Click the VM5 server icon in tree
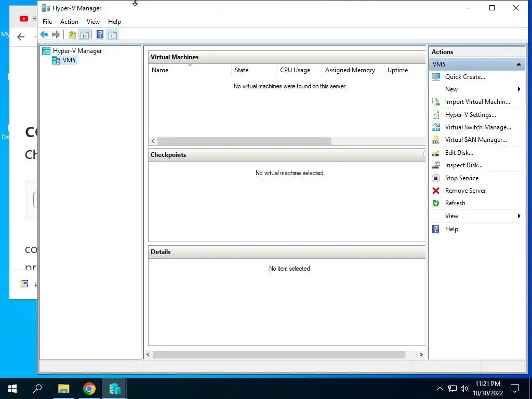The image size is (532, 399). 56,60
